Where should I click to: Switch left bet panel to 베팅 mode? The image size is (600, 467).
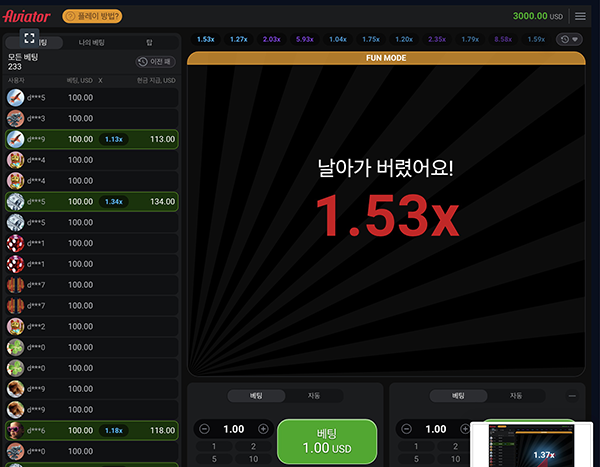pos(255,396)
